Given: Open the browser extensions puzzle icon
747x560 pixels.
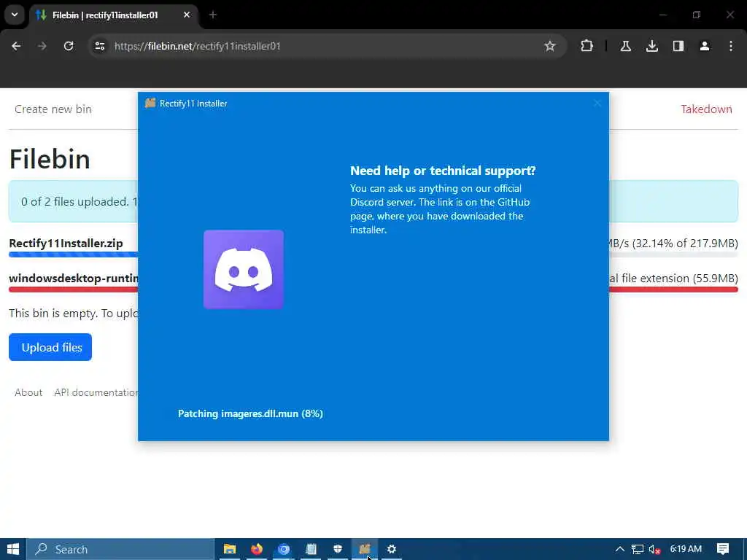Looking at the screenshot, I should tap(587, 46).
